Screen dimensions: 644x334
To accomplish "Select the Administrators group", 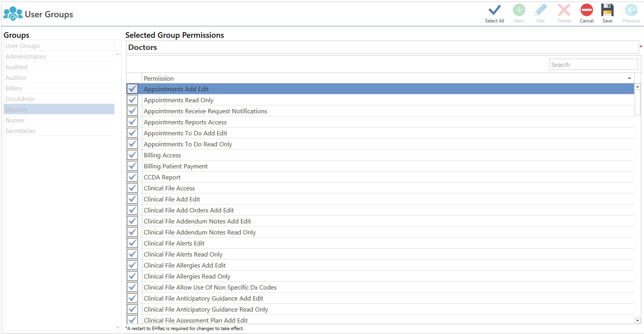I will (26, 56).
